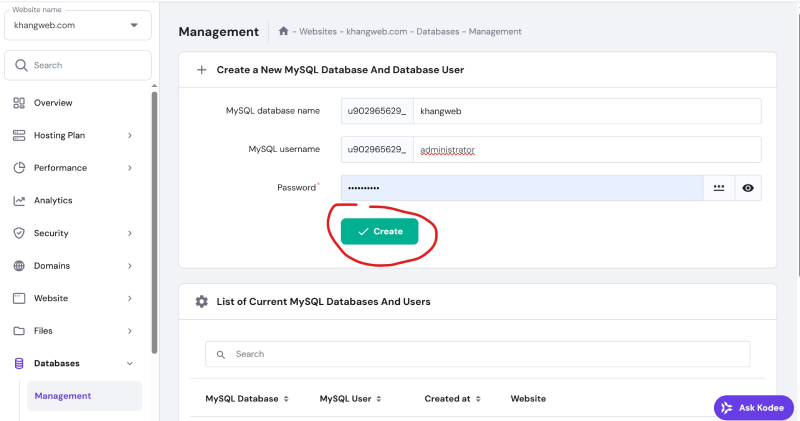Sort by MySQL User column arrows
The height and width of the screenshot is (421, 800).
[379, 399]
